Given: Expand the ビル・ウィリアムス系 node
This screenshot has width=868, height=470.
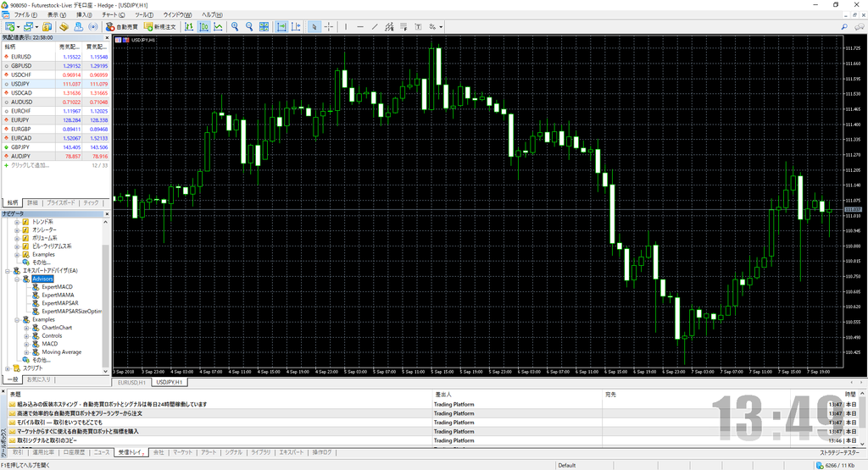Looking at the screenshot, I should pos(17,246).
